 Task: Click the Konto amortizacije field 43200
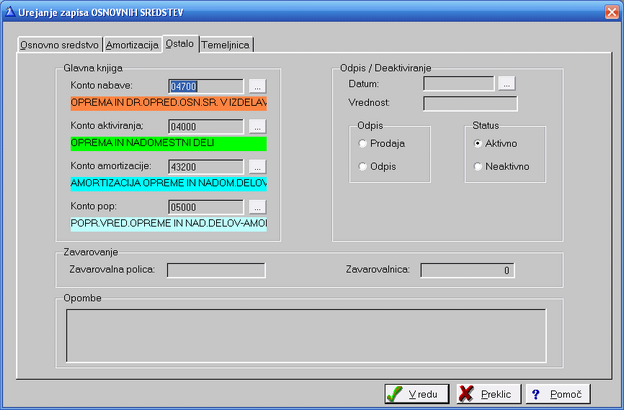point(206,167)
